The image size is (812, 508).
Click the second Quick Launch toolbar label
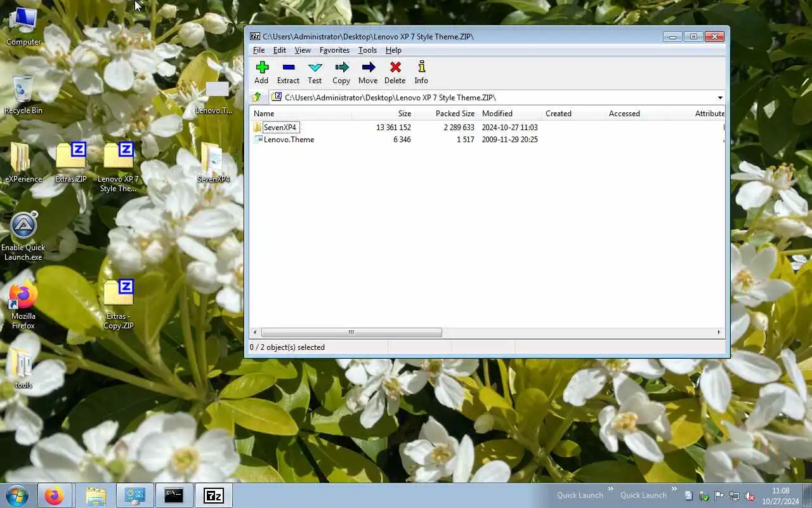(643, 495)
